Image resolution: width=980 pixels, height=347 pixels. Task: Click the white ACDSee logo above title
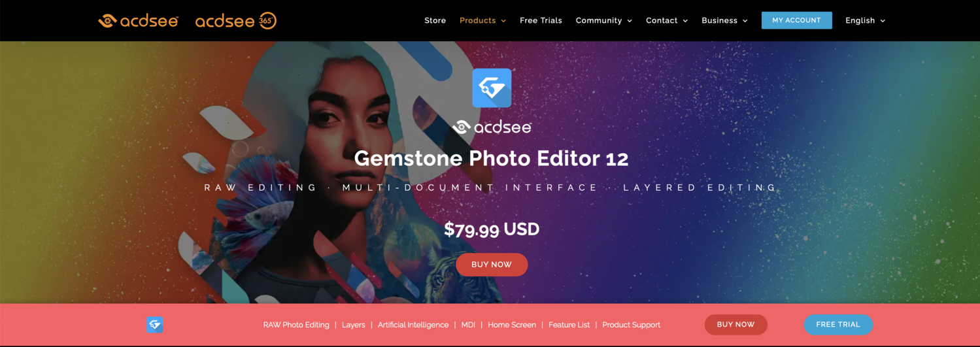[x=492, y=127]
